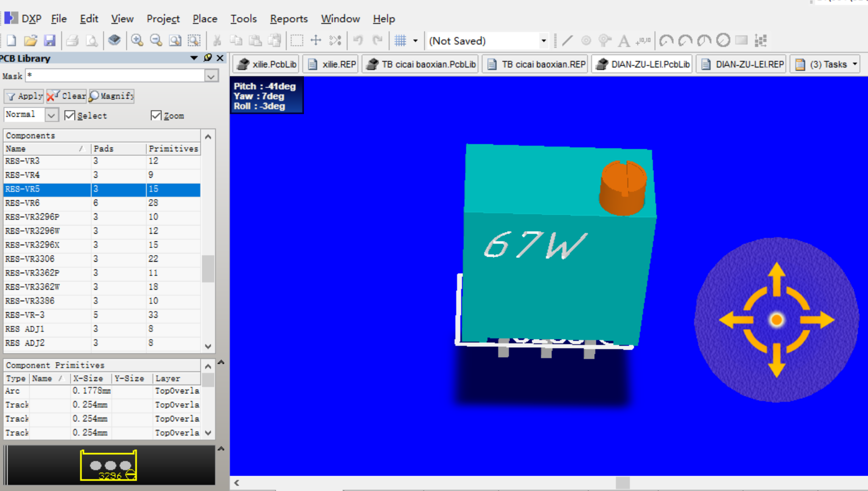This screenshot has width=868, height=491.
Task: Open Print Preview icon
Action: (x=92, y=41)
